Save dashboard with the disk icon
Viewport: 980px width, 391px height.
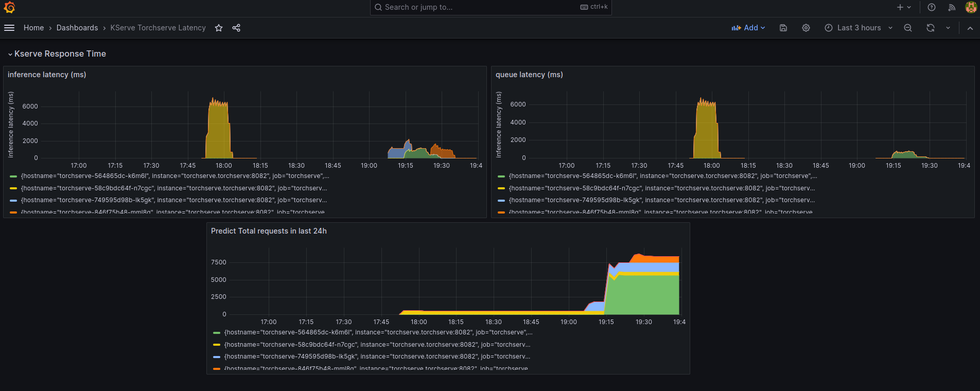click(783, 28)
